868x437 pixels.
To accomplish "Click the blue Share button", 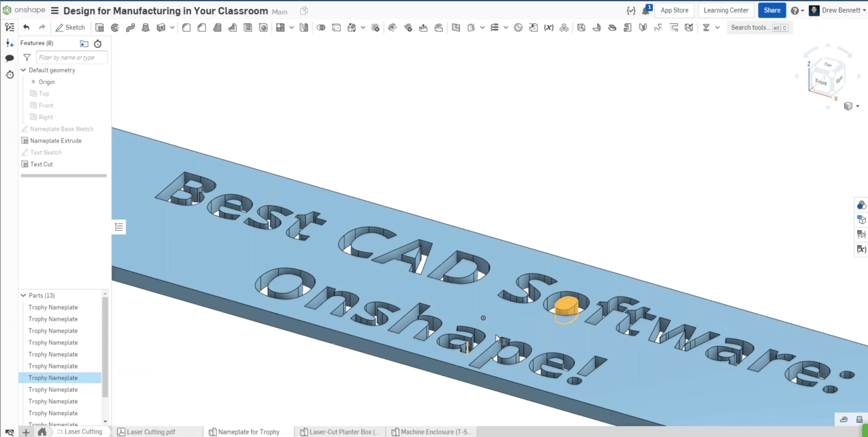I will click(x=771, y=10).
